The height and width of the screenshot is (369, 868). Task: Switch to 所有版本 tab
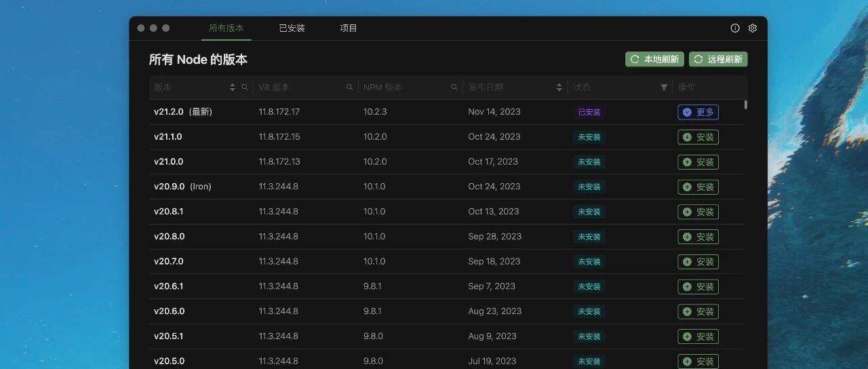(x=226, y=28)
